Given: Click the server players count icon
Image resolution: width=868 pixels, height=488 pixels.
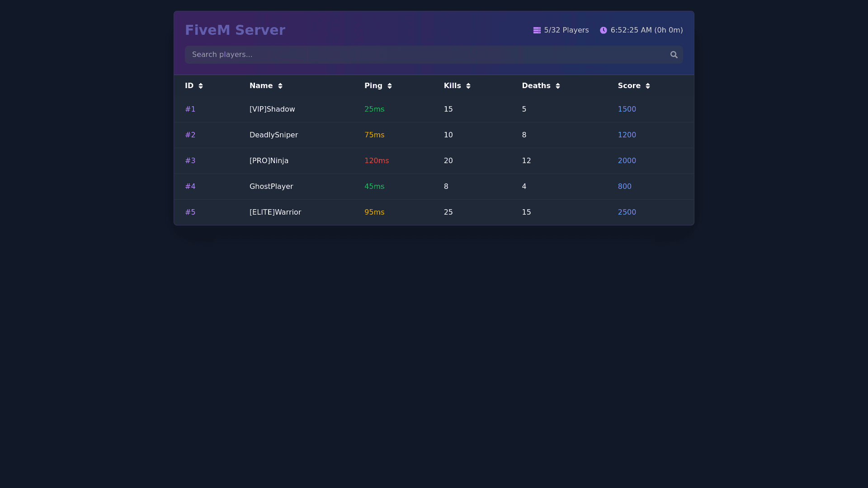Looking at the screenshot, I should coord(537,30).
